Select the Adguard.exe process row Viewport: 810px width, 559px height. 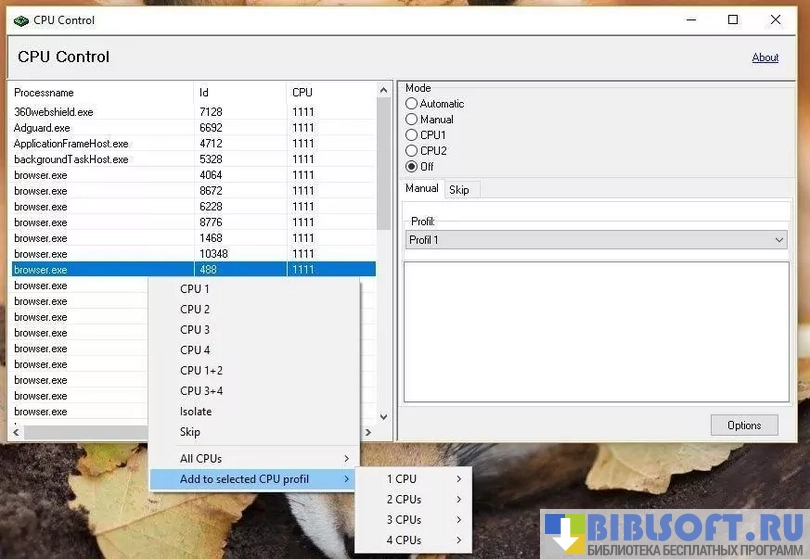coord(100,128)
